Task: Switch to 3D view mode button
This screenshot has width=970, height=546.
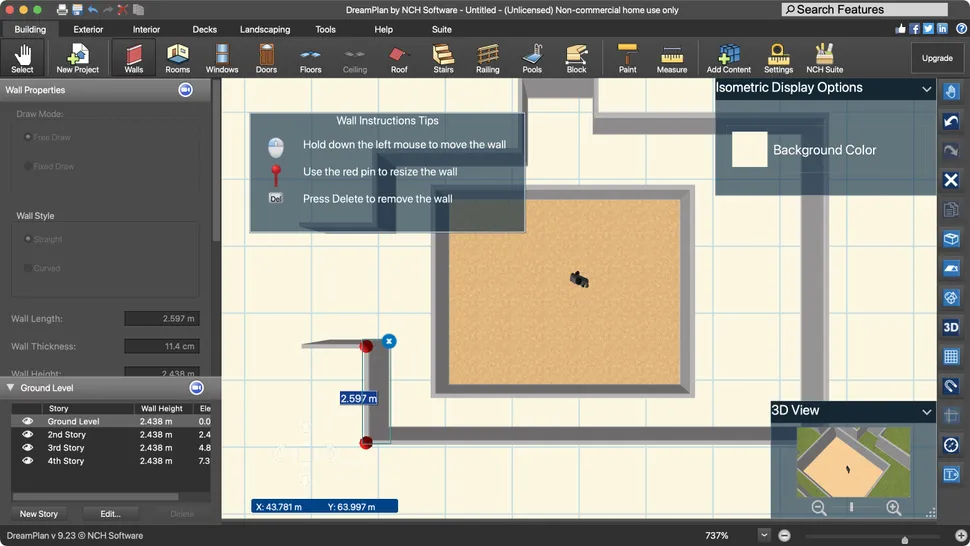Action: [951, 327]
